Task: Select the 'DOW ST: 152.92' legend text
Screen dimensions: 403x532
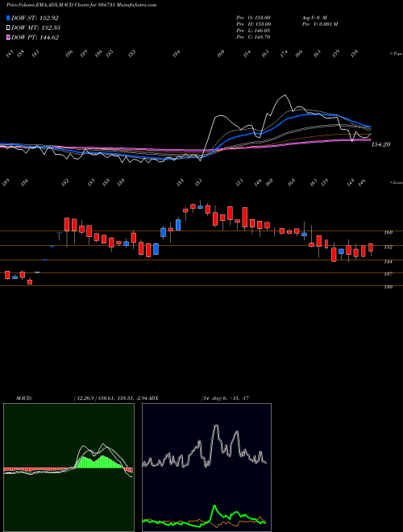Action: [35, 18]
